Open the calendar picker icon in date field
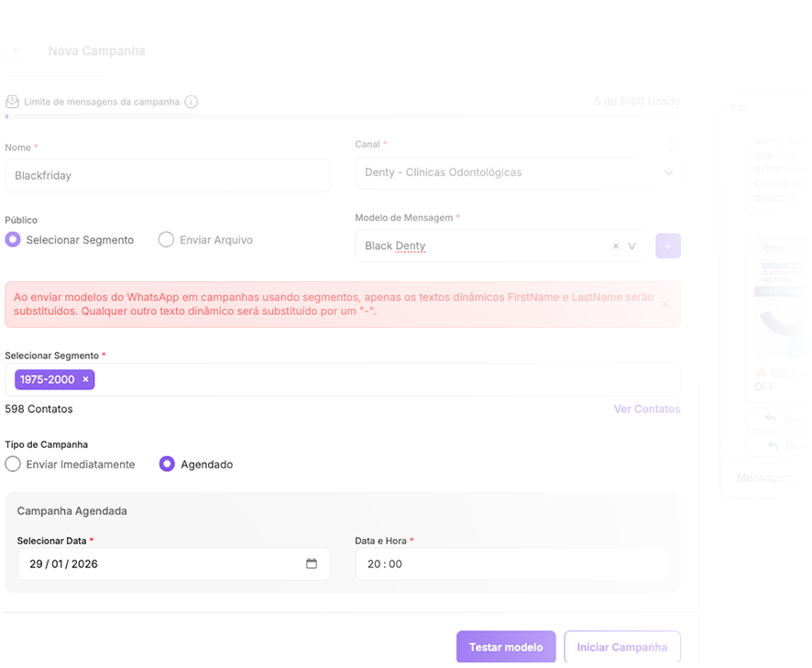The height and width of the screenshot is (668, 812). pos(312,564)
